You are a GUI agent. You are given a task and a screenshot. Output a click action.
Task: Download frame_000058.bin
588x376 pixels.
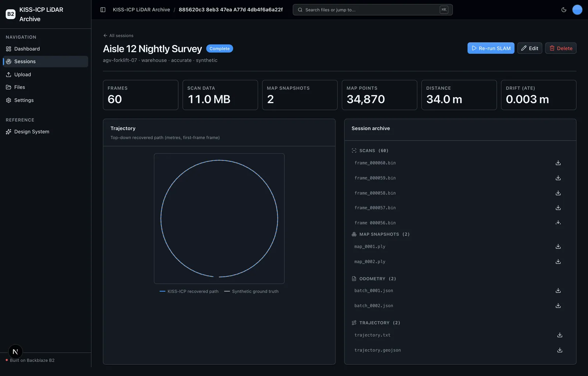[x=558, y=193]
